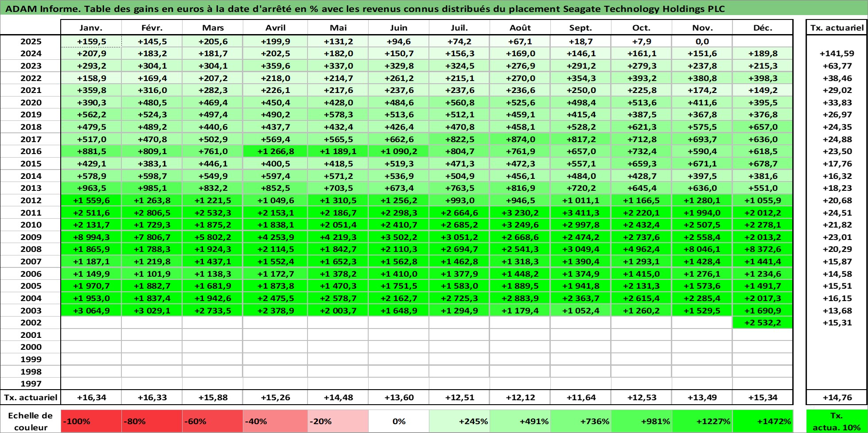Viewport: 868px width, 433px height.
Task: Click empty cell for January 2002
Action: coord(91,323)
